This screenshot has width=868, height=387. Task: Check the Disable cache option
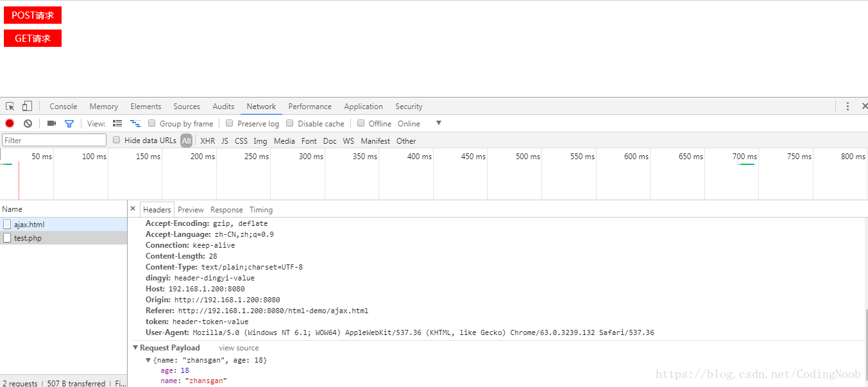click(x=290, y=123)
